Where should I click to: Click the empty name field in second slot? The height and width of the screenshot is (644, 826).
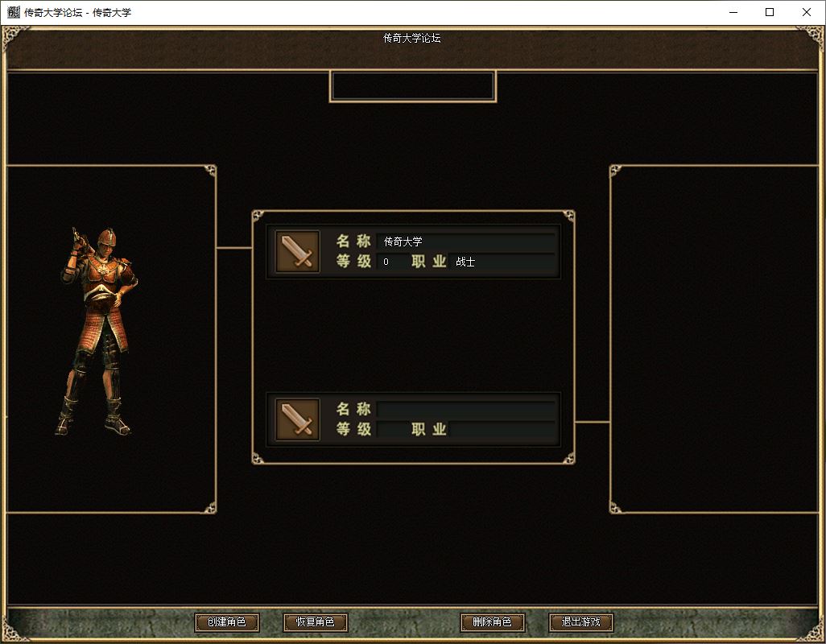[x=466, y=409]
